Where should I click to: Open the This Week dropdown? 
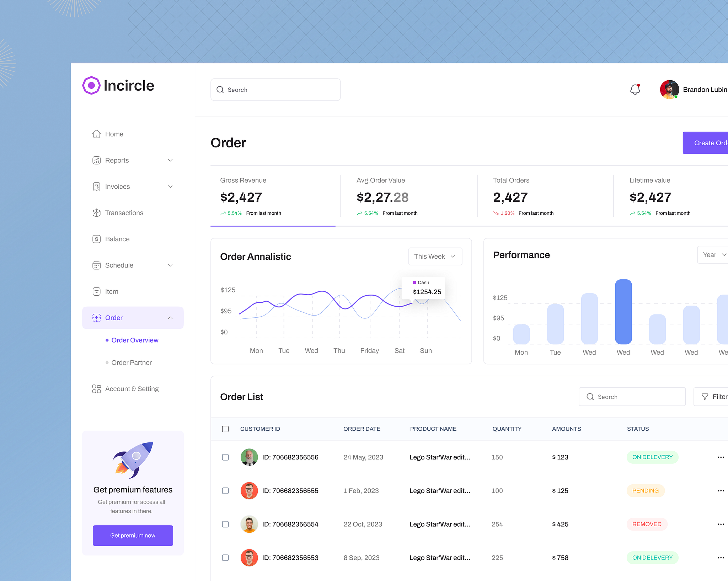[x=435, y=256]
